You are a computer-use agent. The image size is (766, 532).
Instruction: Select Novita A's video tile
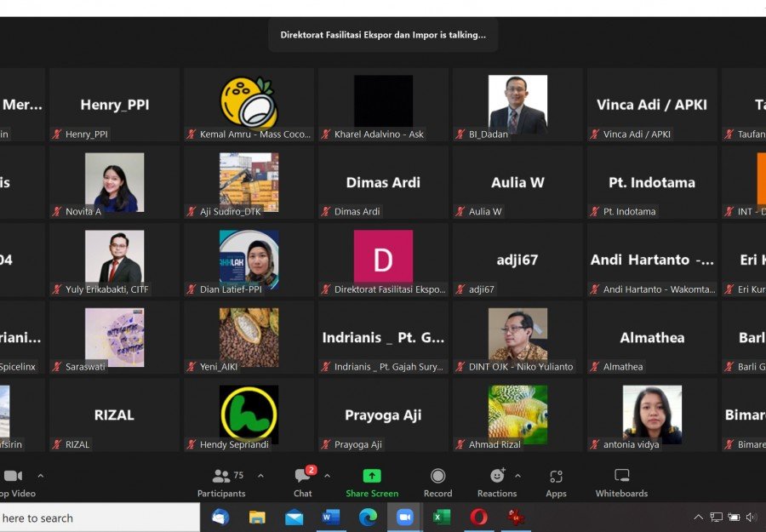coord(114,182)
